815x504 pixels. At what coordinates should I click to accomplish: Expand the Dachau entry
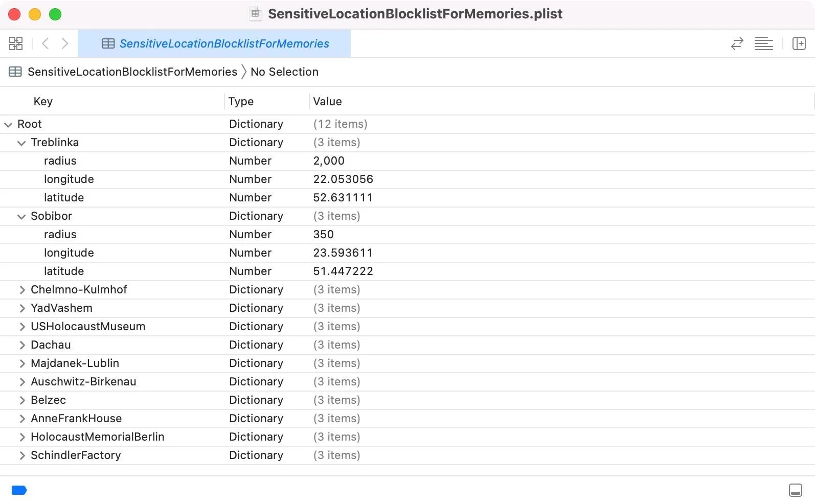pos(22,345)
